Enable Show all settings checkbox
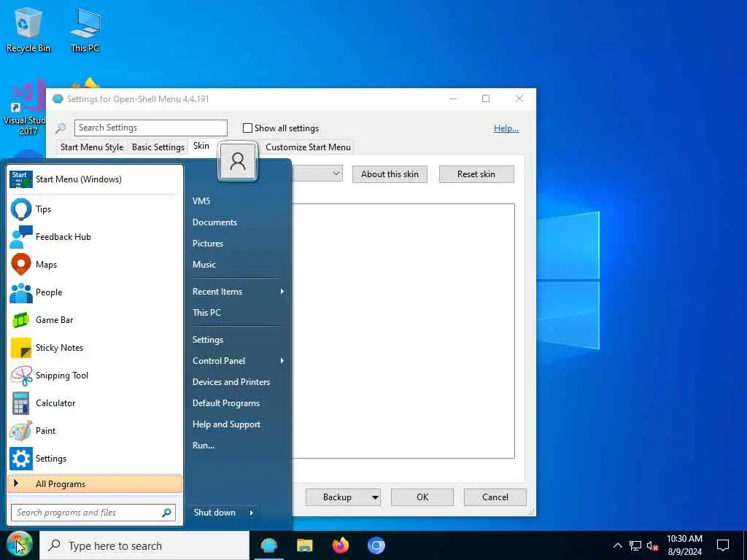 click(247, 128)
